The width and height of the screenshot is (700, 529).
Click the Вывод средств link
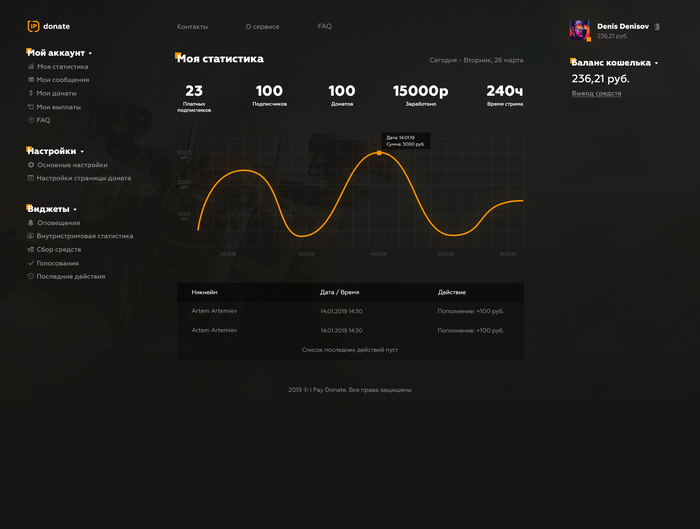596,94
